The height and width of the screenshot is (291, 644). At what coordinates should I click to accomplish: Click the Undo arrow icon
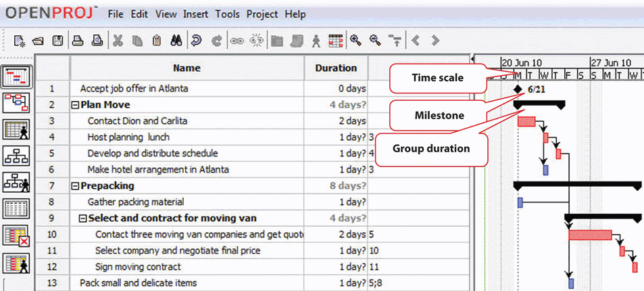196,41
